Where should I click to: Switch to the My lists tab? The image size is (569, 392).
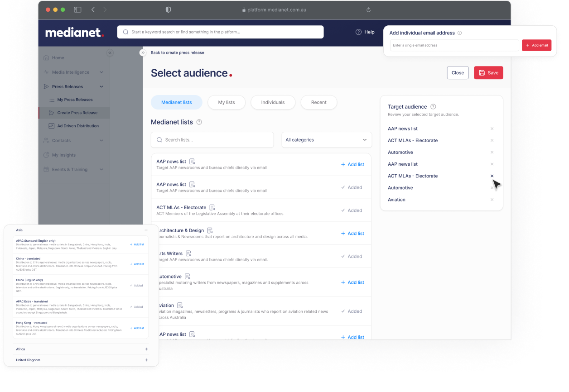pyautogui.click(x=227, y=102)
